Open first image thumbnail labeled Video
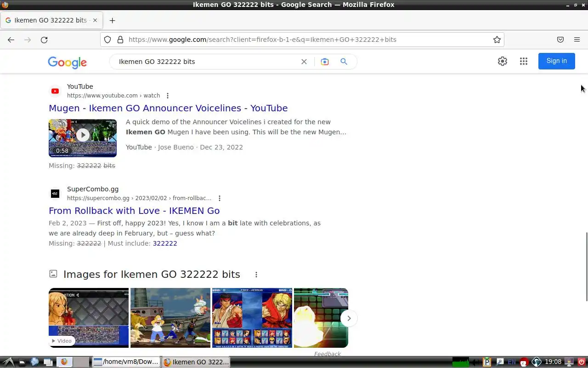 [x=89, y=318]
